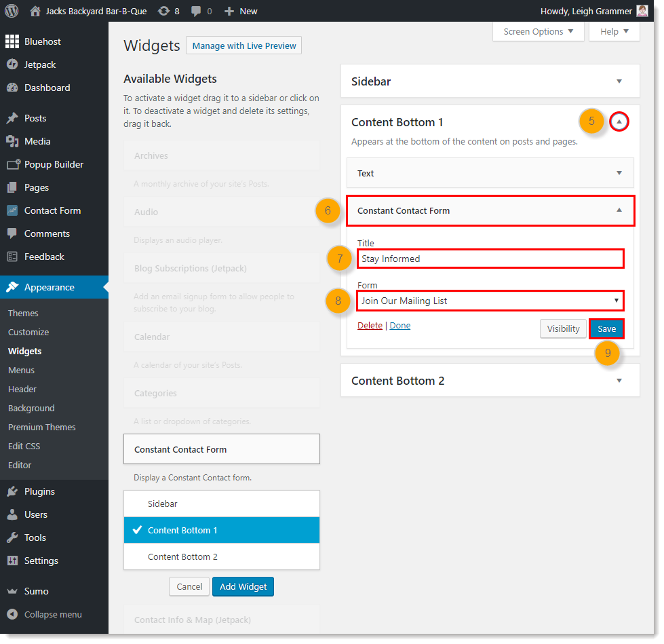Click the Bluehost grid icon
Viewport: 664px width, 644px height.
(12, 41)
